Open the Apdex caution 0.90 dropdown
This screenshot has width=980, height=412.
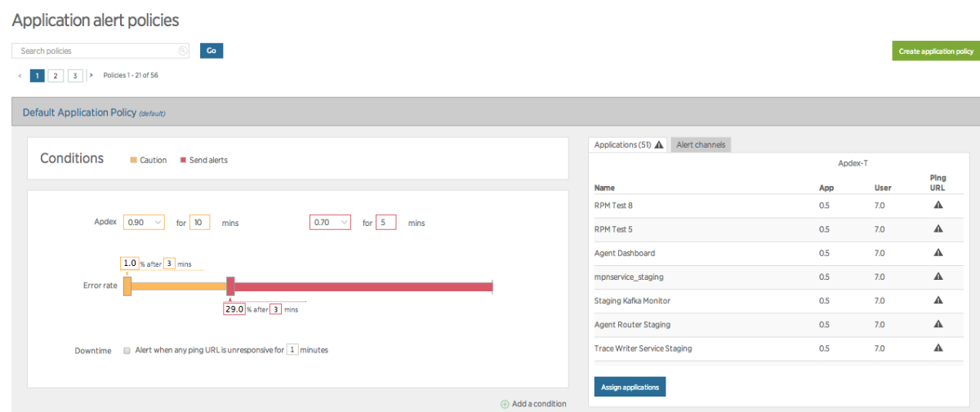click(144, 222)
